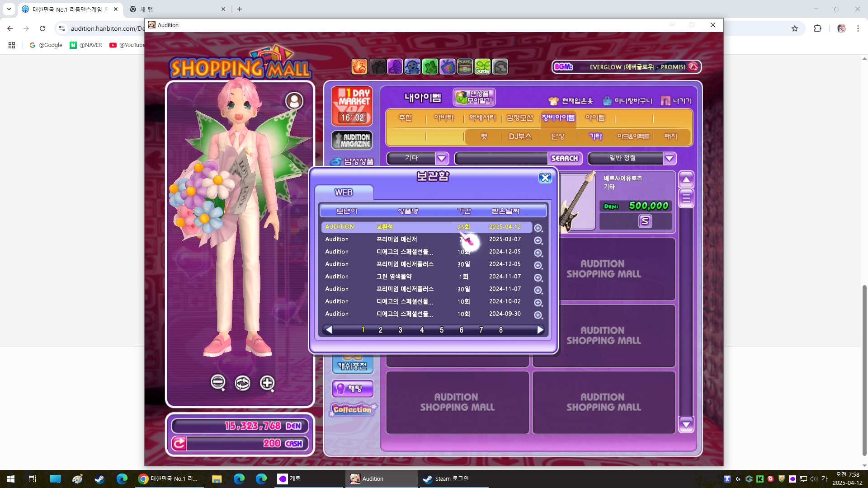Click the avatar profile icon
The height and width of the screenshot is (488, 868).
point(294,101)
